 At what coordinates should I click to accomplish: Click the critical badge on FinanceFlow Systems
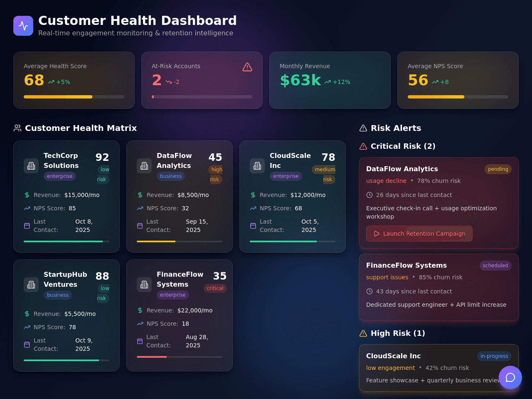tap(215, 288)
